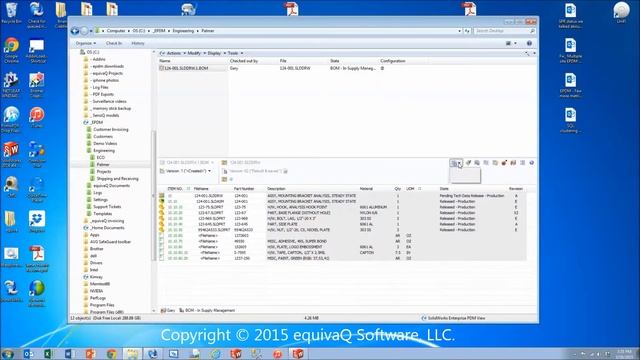
Task: Open Dropbox desktop shortcut
Action: pyautogui.click(x=37, y=222)
